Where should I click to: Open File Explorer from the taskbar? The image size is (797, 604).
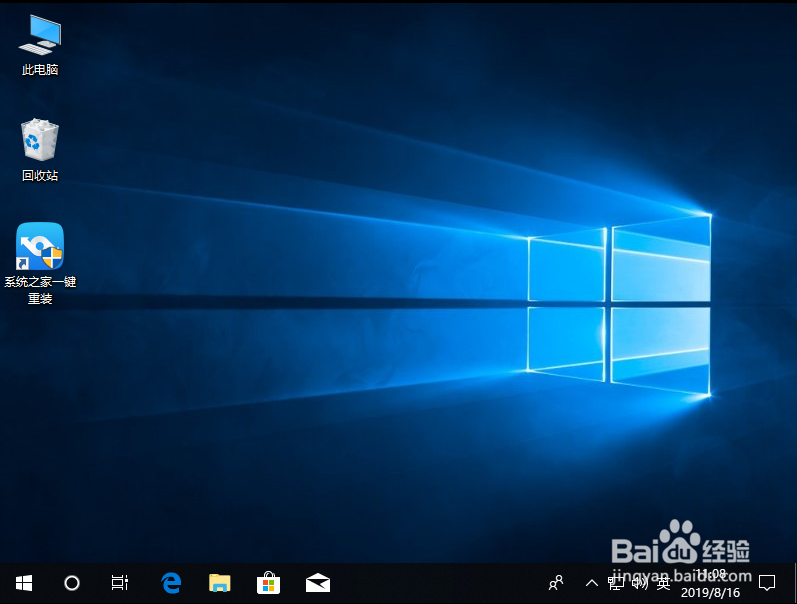(x=220, y=583)
